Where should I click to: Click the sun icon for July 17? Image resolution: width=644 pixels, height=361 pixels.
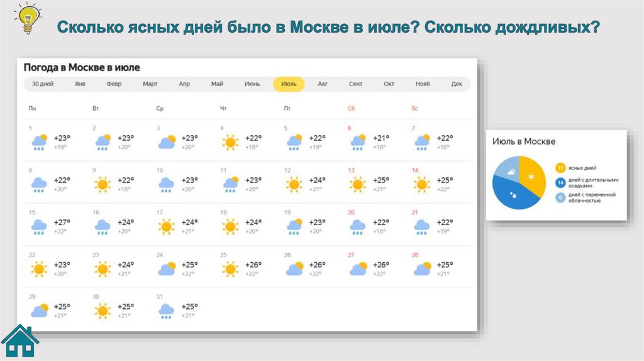point(166,227)
